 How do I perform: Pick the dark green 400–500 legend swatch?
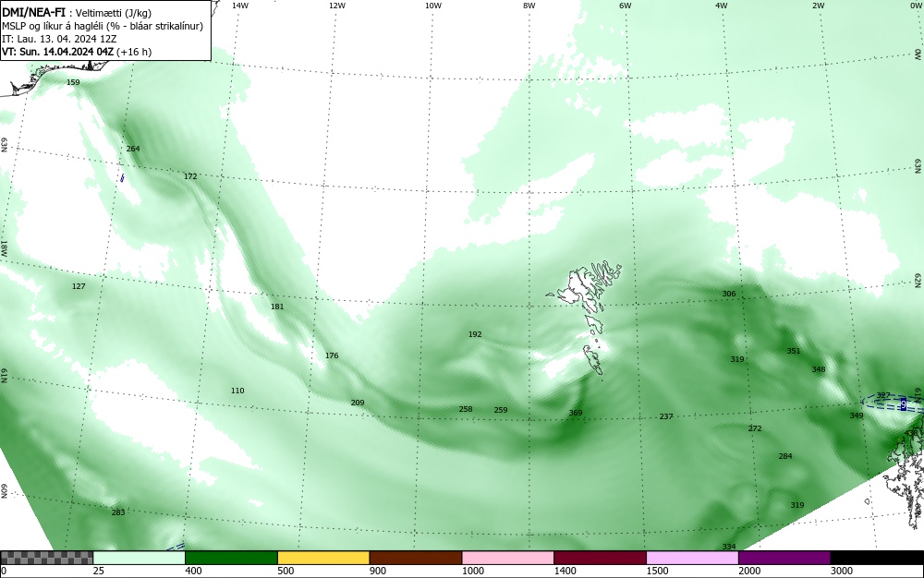[x=231, y=558]
